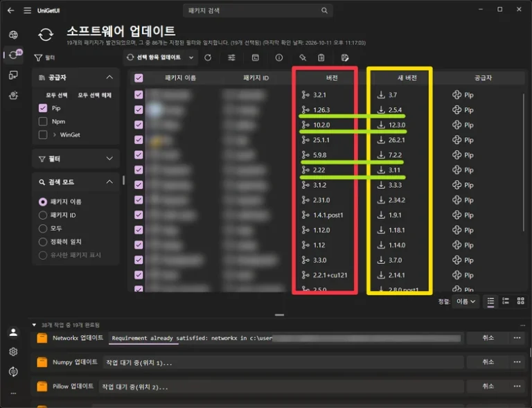This screenshot has height=408, width=532.
Task: Toggle the select-all header checkbox
Action: 139,78
